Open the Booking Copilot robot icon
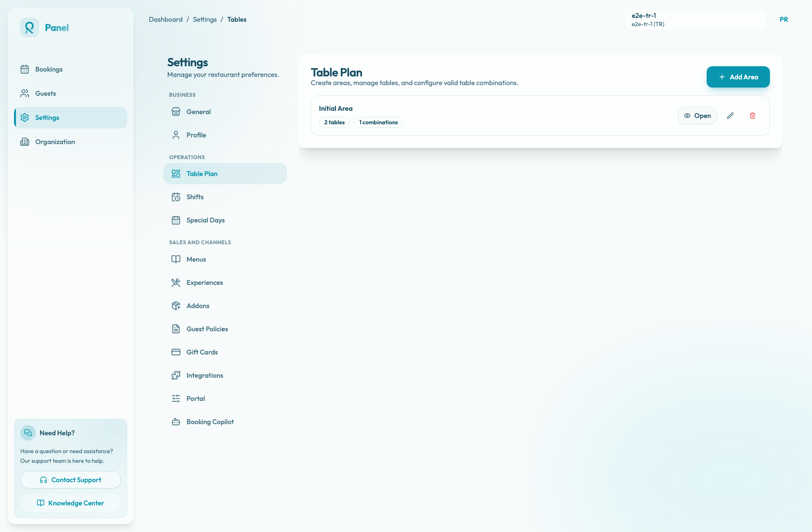The image size is (812, 532). pyautogui.click(x=176, y=422)
